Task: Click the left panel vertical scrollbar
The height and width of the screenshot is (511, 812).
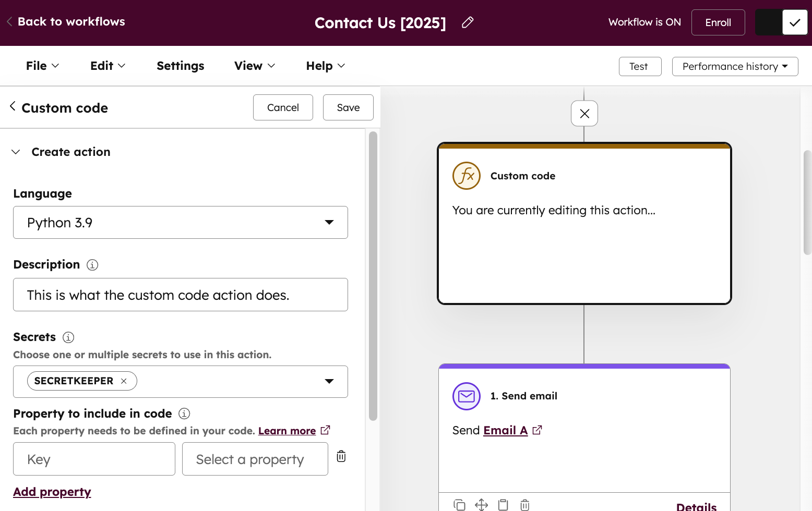Action: [373, 276]
